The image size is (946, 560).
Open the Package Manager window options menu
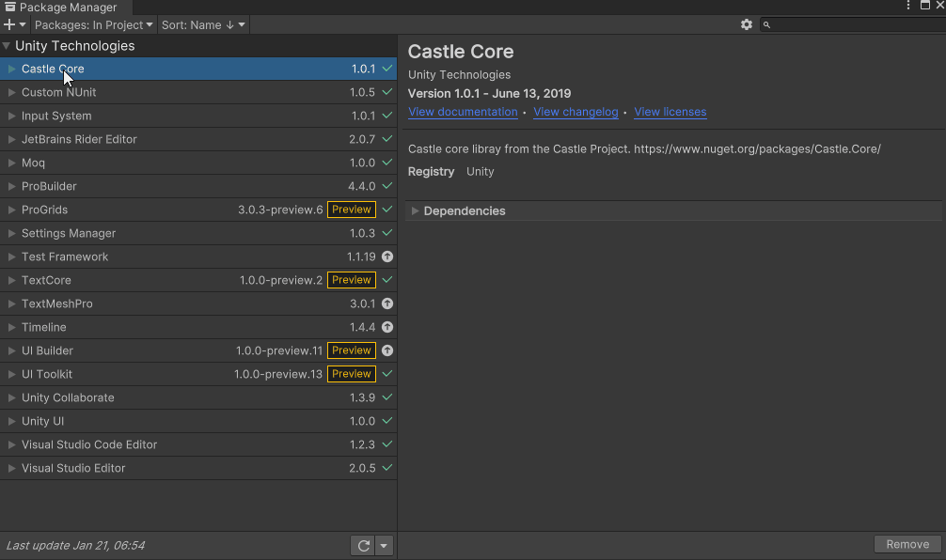click(x=908, y=7)
